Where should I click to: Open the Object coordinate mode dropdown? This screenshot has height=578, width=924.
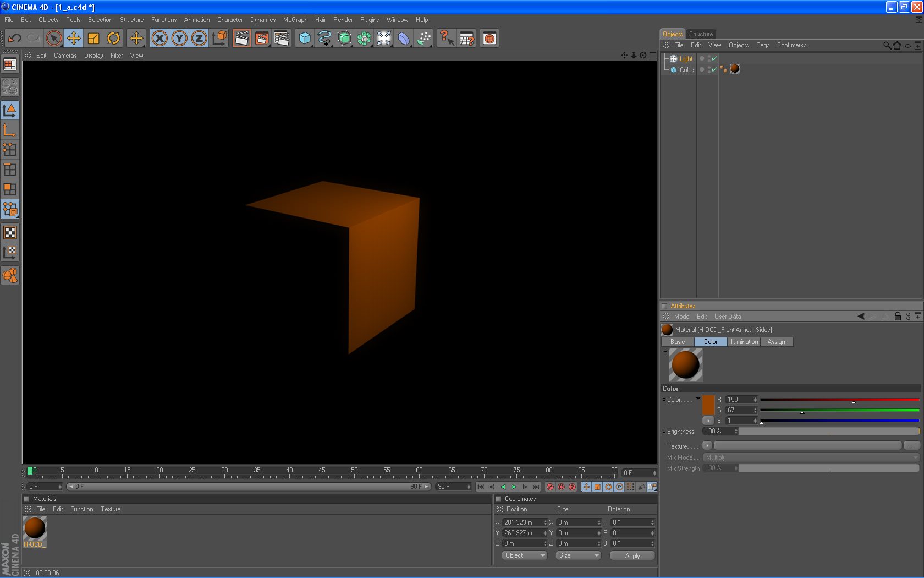pyautogui.click(x=524, y=555)
